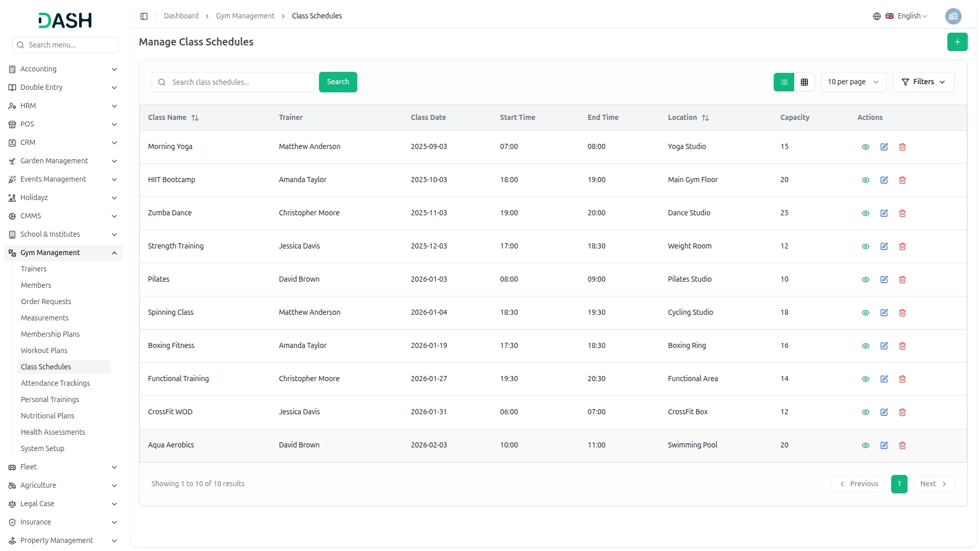View Zumba Dance class details eye icon

tap(866, 213)
